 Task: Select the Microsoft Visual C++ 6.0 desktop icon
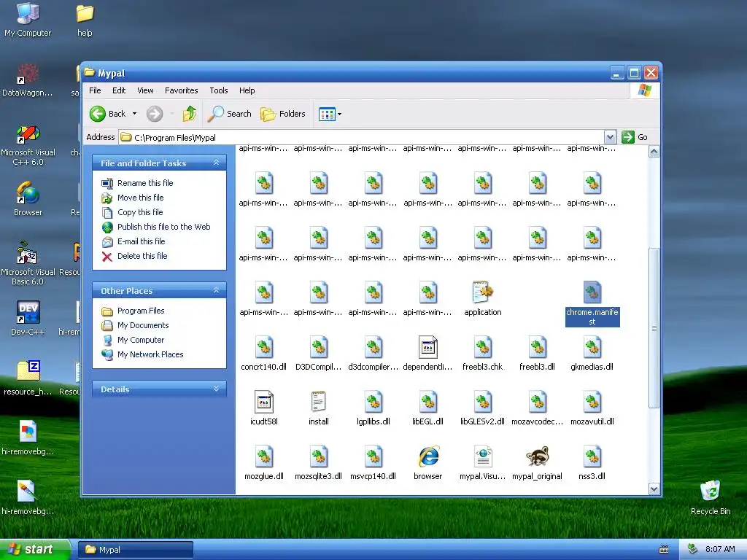click(x=28, y=145)
